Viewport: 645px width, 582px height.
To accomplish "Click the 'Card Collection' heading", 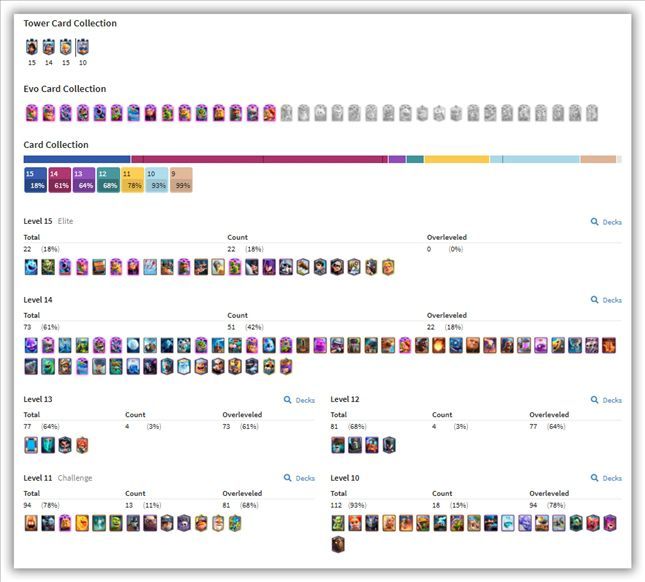I will click(x=56, y=145).
